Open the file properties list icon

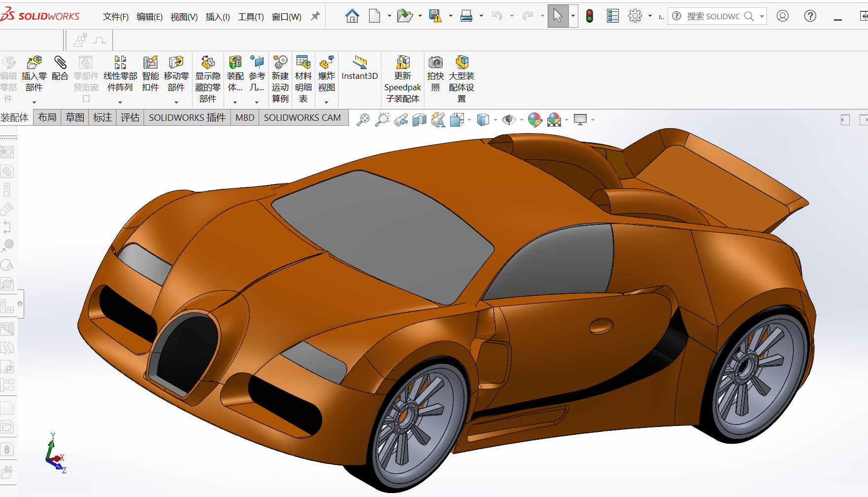point(613,16)
